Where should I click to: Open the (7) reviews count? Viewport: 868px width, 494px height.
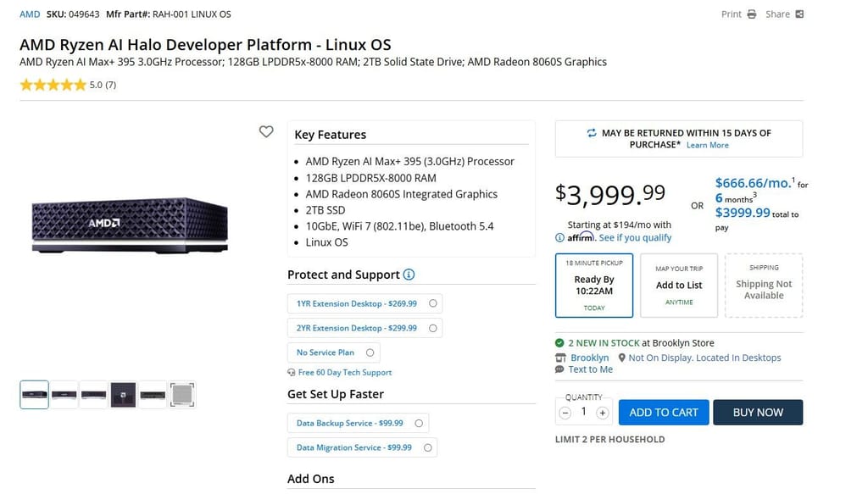tap(111, 86)
